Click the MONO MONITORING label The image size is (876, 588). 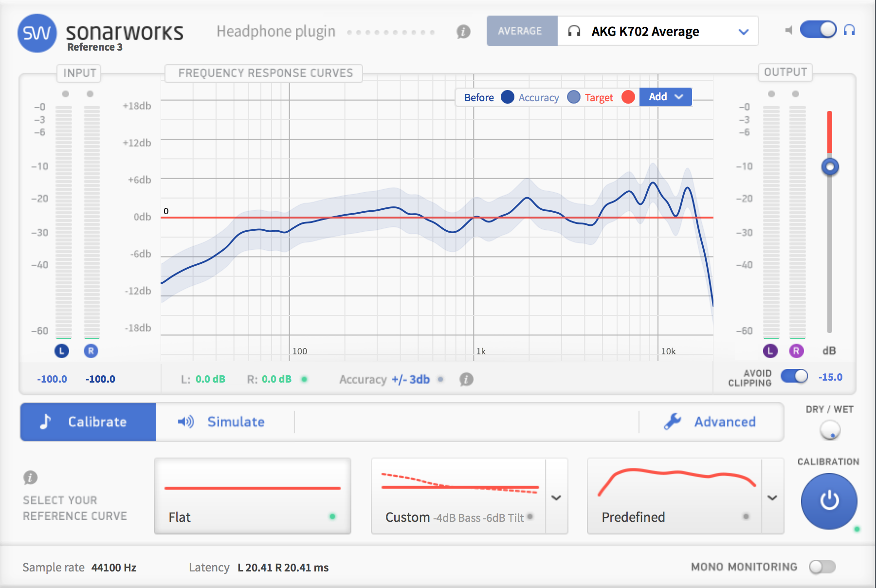(x=744, y=567)
